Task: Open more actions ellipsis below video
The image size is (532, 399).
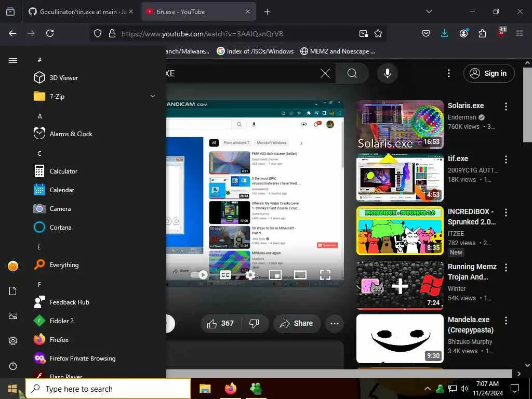Action: coord(335,323)
